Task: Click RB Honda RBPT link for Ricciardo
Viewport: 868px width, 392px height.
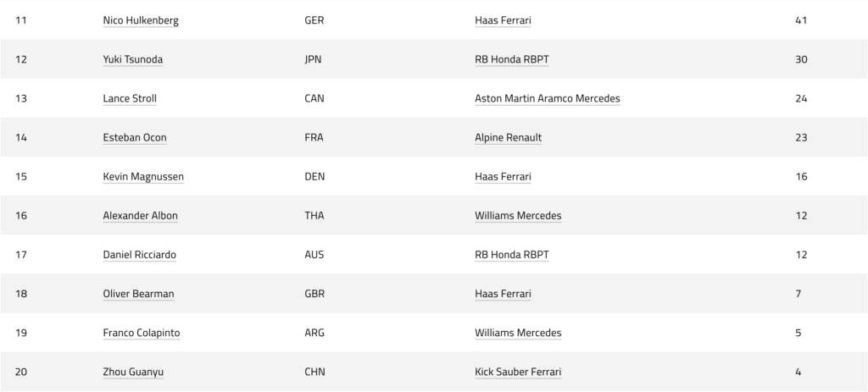Action: [x=511, y=255]
